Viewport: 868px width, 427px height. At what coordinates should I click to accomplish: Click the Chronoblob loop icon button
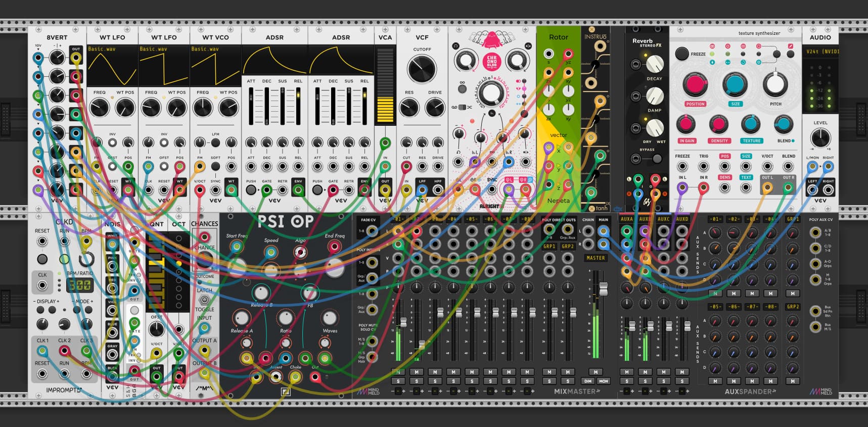[455, 46]
